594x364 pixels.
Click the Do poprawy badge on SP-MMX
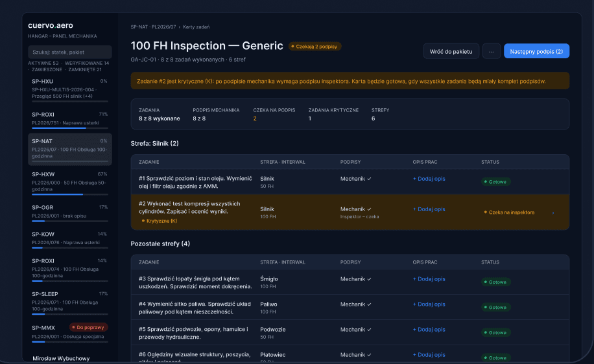(x=89, y=327)
